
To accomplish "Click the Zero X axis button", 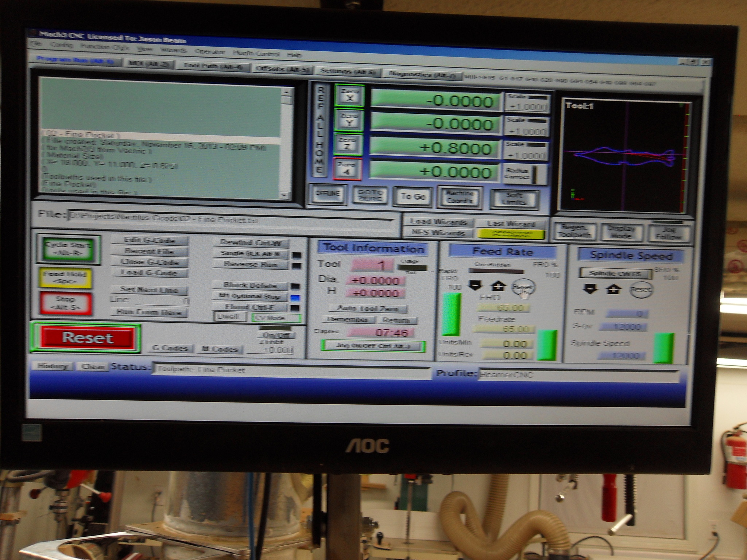I will [349, 96].
